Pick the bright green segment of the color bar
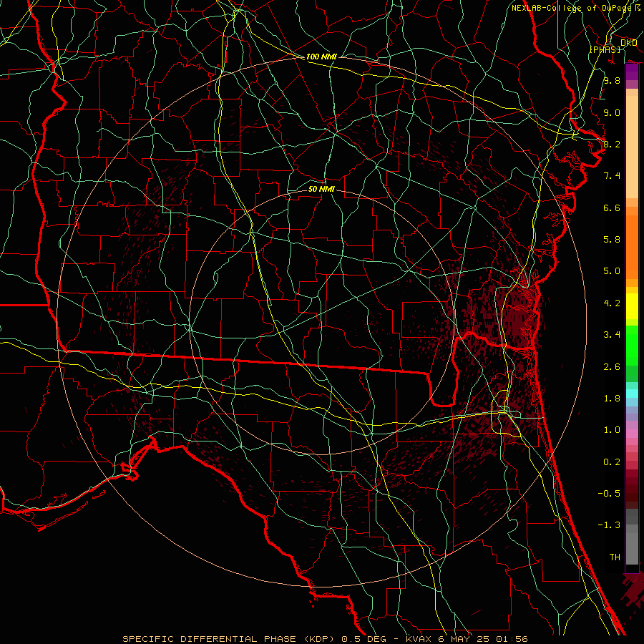Image resolution: width=644 pixels, height=644 pixels. pyautogui.click(x=632, y=346)
